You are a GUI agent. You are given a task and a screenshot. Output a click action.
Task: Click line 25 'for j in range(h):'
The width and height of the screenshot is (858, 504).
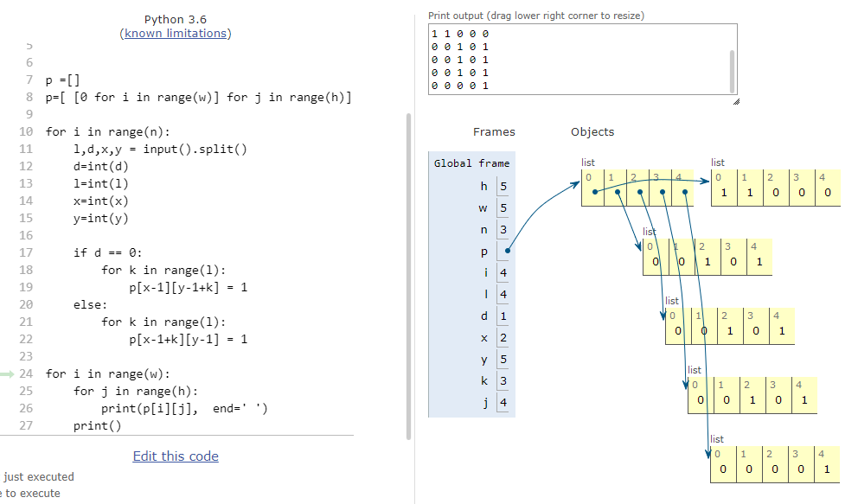[x=136, y=392]
